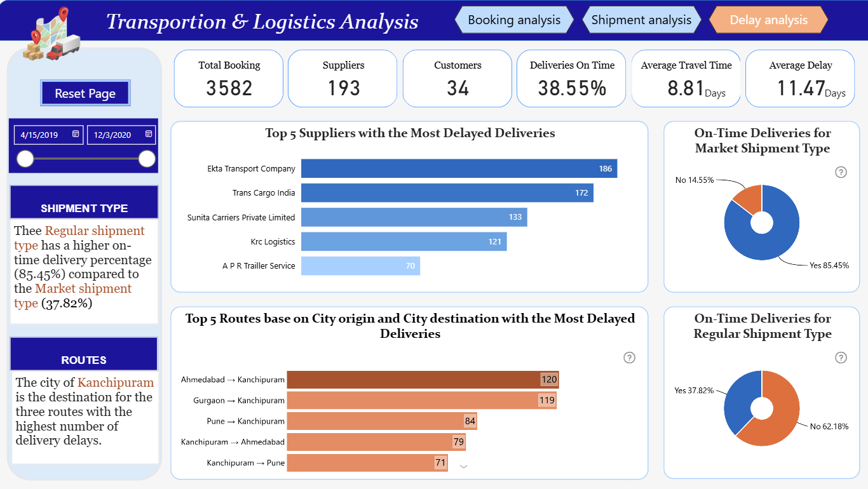The width and height of the screenshot is (868, 489).
Task: Select the Trans Cargo India bar
Action: 447,193
